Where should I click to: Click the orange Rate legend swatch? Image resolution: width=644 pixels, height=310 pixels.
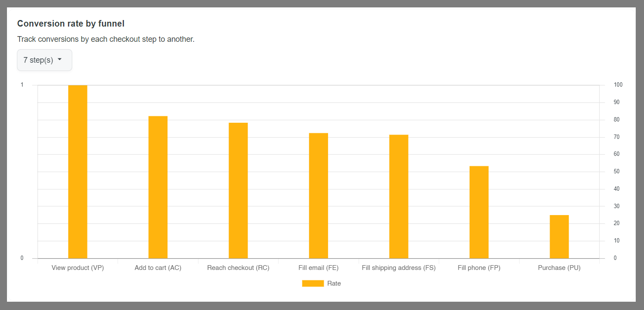tap(313, 283)
